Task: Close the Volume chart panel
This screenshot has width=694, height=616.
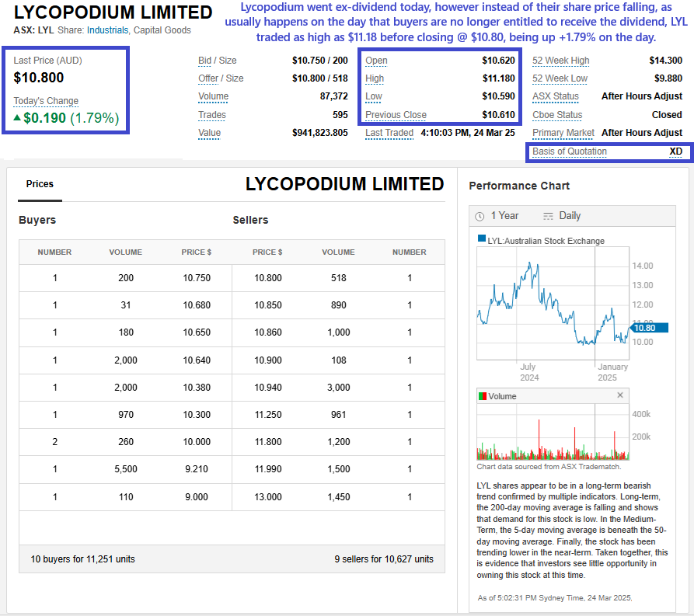Action: tap(620, 395)
